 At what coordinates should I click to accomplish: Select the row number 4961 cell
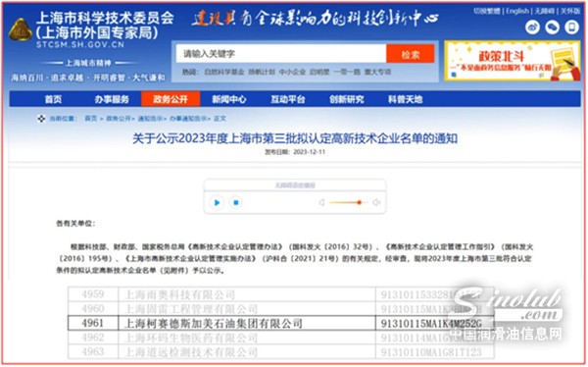pos(93,324)
